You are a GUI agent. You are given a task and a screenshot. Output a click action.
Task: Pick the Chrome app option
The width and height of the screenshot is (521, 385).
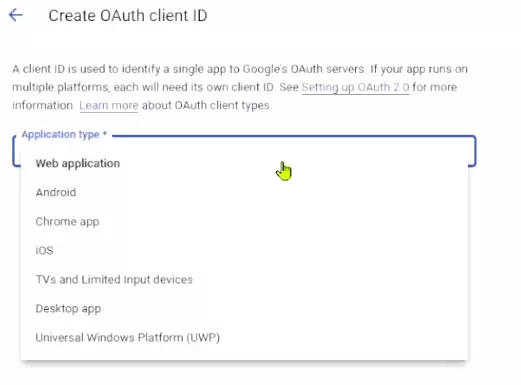click(x=244, y=221)
